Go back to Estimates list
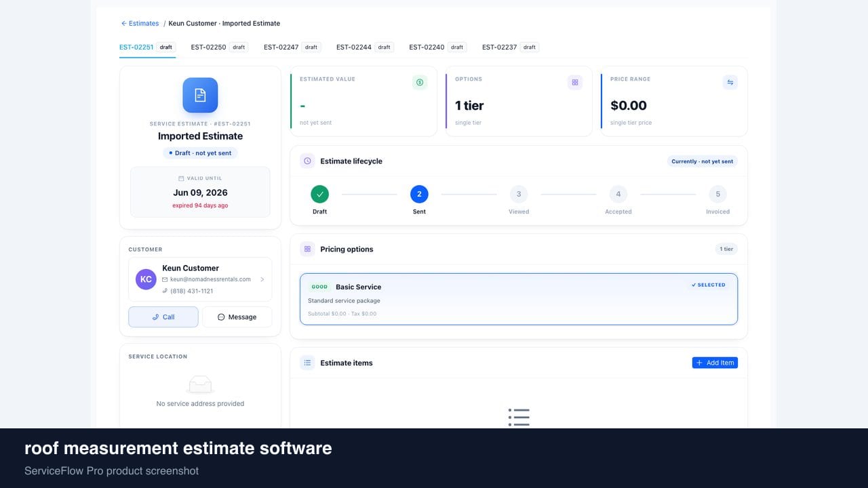This screenshot has height=488, width=868. 140,24
